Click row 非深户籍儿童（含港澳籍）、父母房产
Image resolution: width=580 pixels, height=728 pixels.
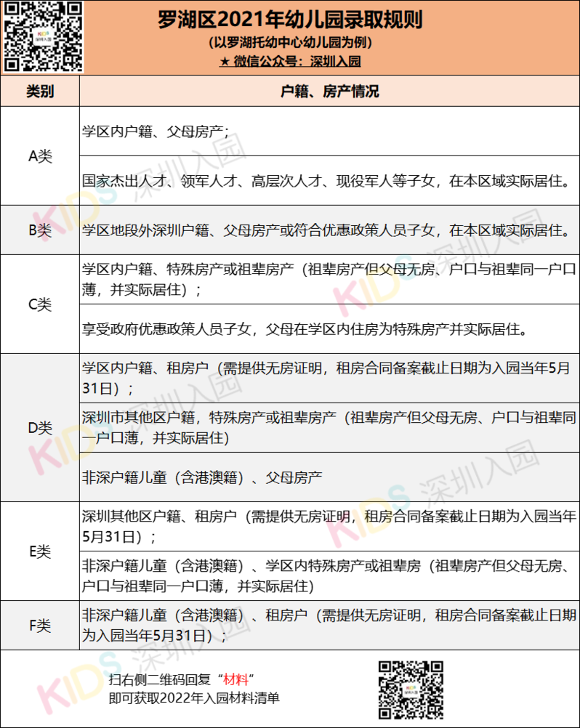pos(330,477)
